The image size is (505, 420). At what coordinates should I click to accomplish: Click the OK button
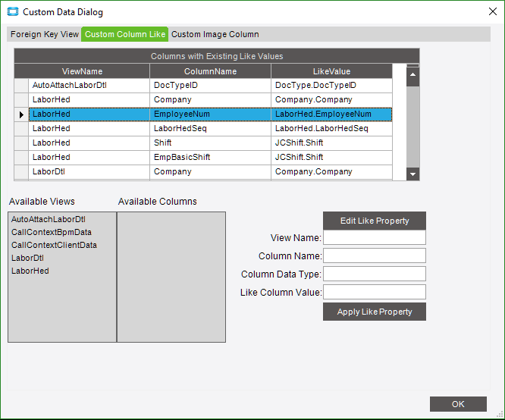pos(458,404)
